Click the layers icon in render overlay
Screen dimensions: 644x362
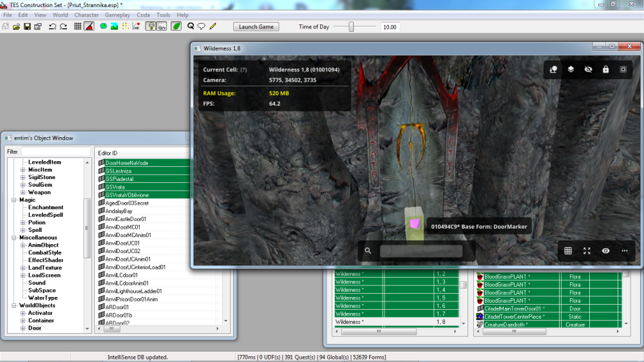pyautogui.click(x=571, y=70)
